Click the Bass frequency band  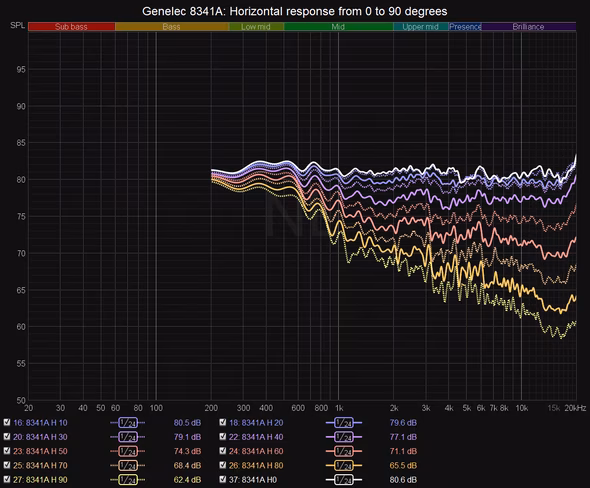point(172,27)
